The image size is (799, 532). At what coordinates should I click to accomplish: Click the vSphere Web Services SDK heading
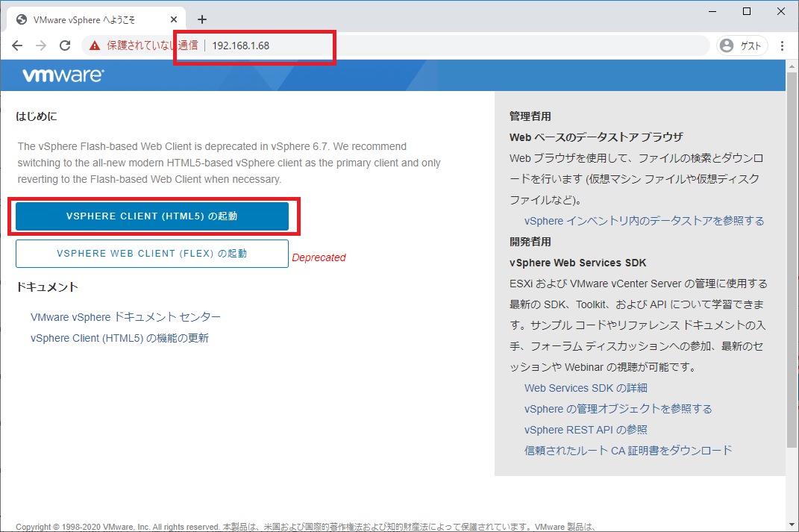click(x=578, y=263)
